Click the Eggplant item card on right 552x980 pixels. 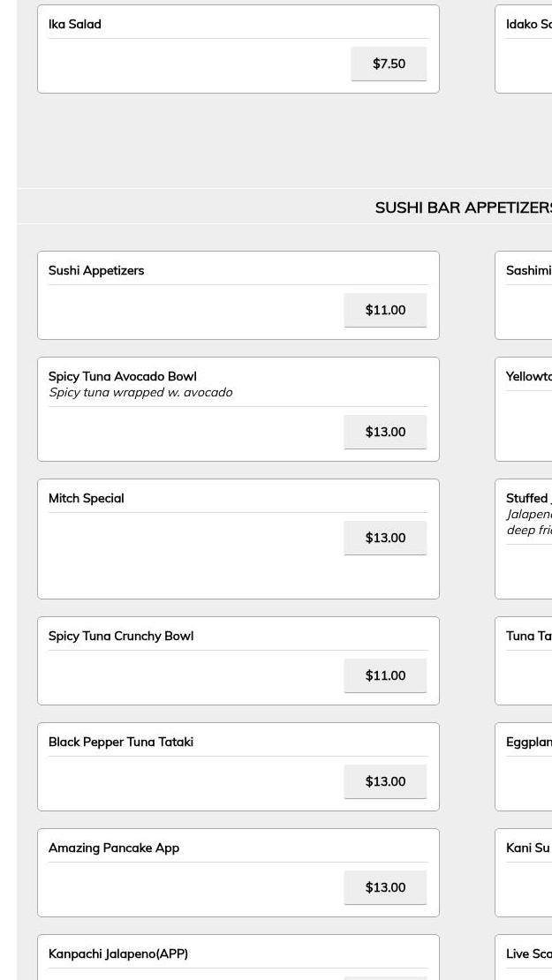(x=527, y=766)
